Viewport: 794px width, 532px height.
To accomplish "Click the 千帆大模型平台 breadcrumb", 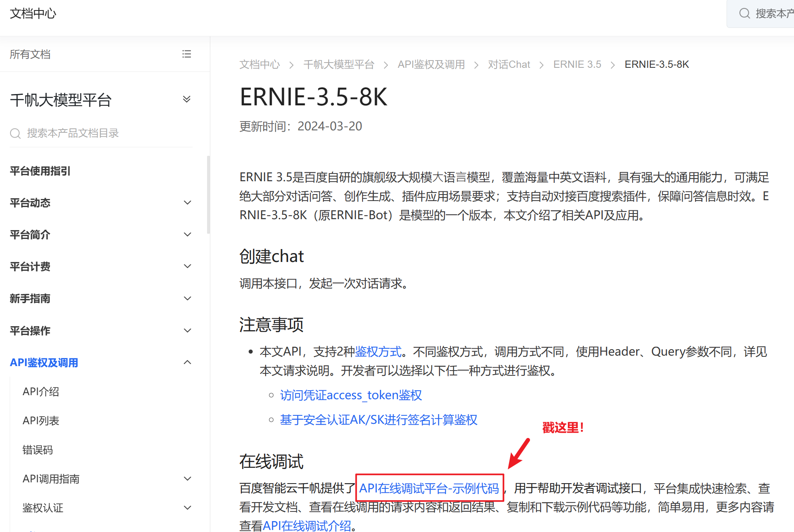I will click(x=339, y=65).
